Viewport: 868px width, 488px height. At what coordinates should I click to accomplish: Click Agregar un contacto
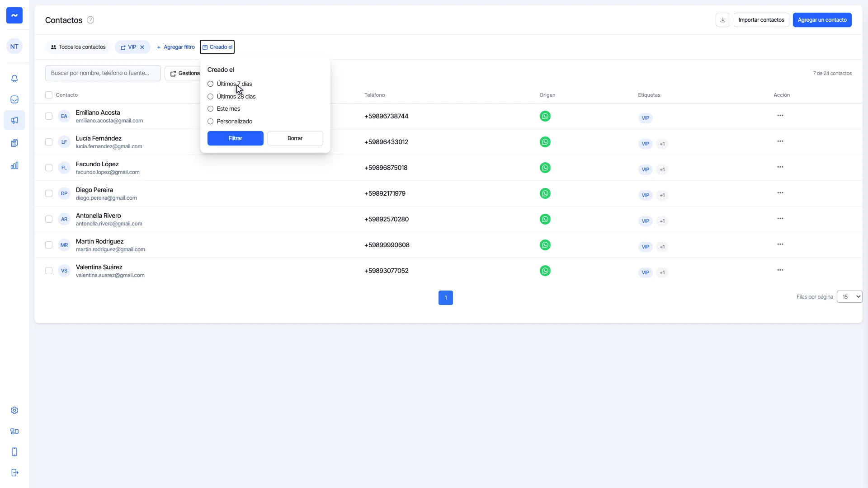[822, 20]
